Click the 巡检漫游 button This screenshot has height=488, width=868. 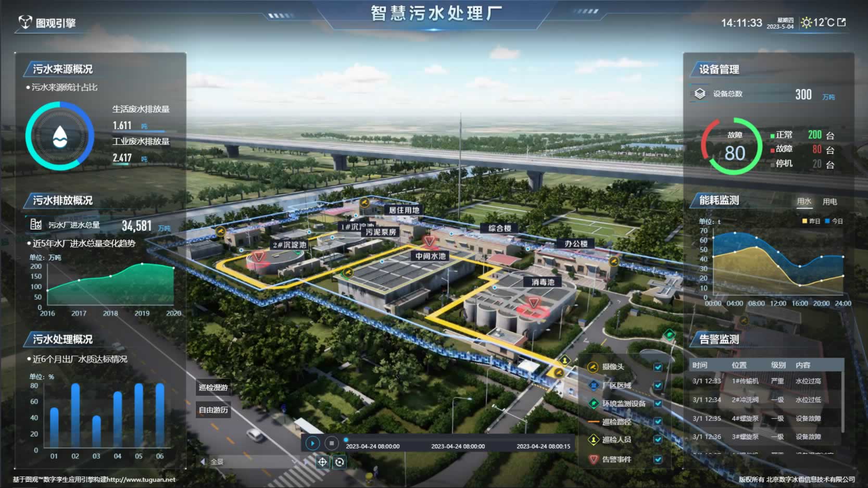[x=213, y=387]
